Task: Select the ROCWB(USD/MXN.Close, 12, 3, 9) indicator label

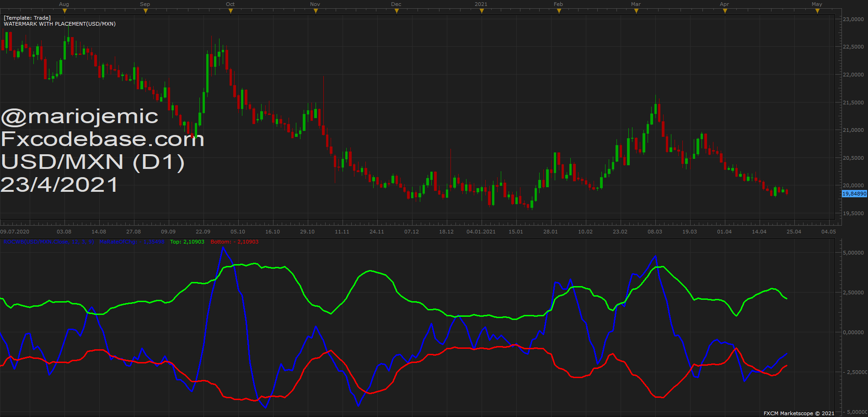Action: point(49,242)
